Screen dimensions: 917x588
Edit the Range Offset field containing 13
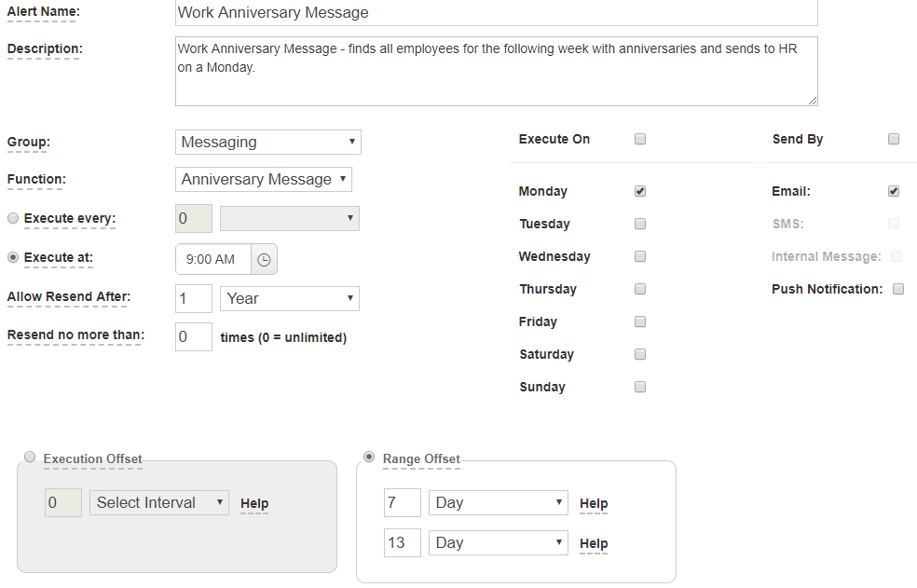(403, 543)
